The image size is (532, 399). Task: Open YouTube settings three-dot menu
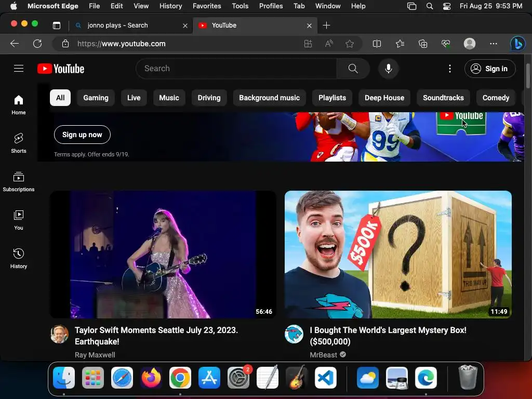450,69
